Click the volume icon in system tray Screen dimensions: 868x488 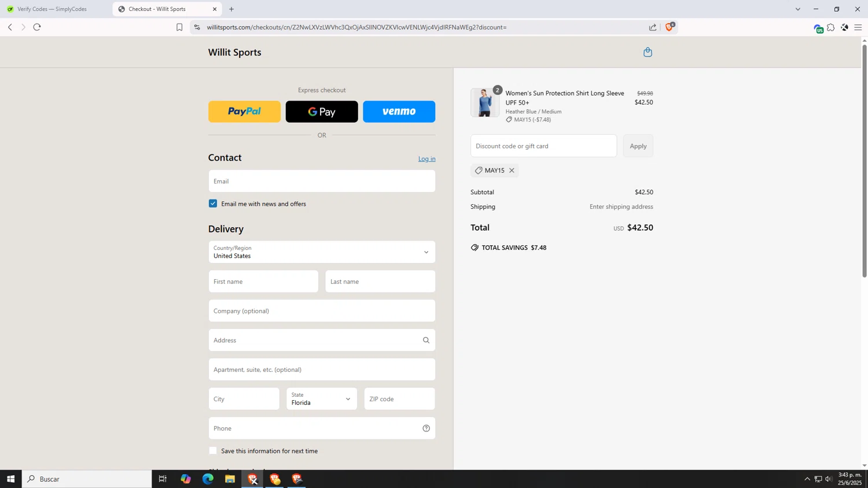(829, 479)
